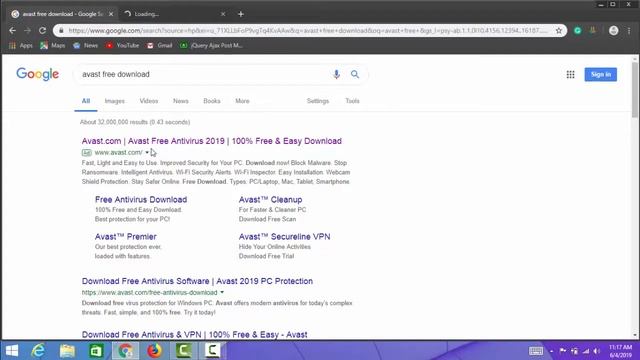Select the avast free download browser tab

61,14
